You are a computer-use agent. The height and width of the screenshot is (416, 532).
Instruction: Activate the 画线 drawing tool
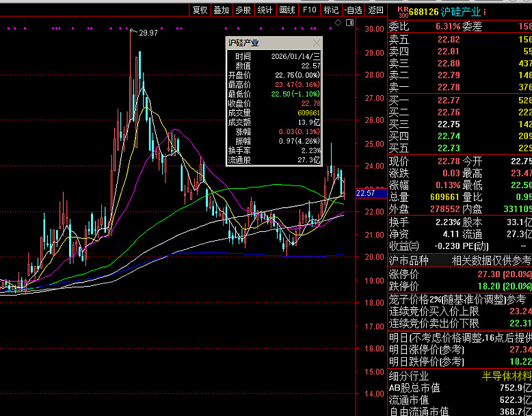287,10
